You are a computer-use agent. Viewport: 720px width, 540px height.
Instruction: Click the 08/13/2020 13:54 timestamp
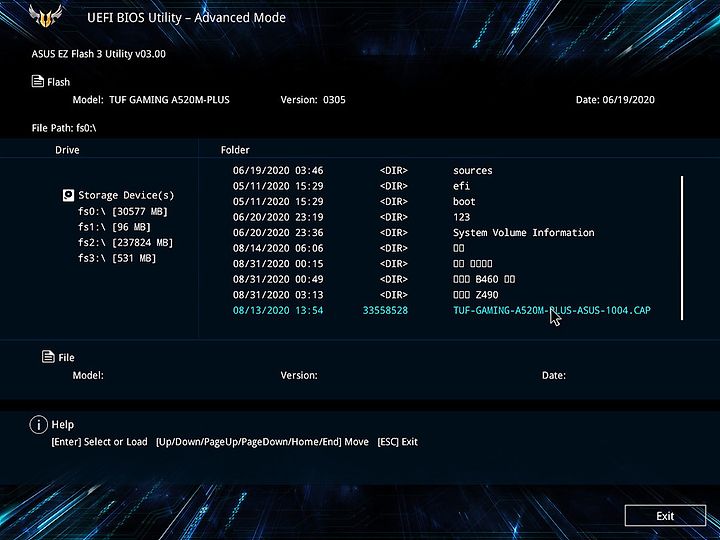coord(278,310)
